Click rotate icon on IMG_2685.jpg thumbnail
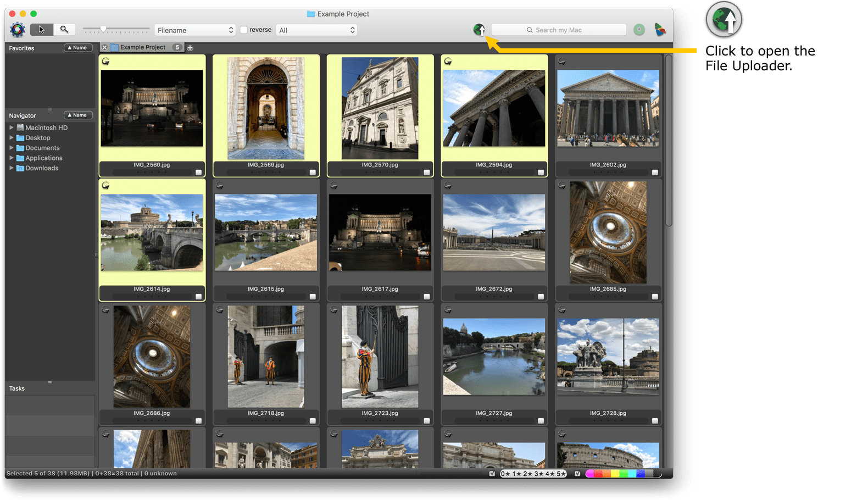Image resolution: width=868 pixels, height=500 pixels. coord(562,186)
